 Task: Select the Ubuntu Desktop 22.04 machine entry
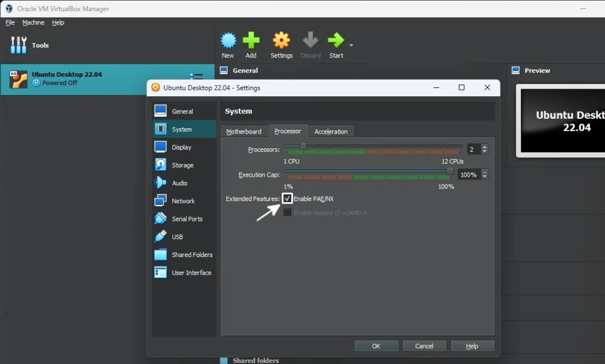pyautogui.click(x=107, y=79)
